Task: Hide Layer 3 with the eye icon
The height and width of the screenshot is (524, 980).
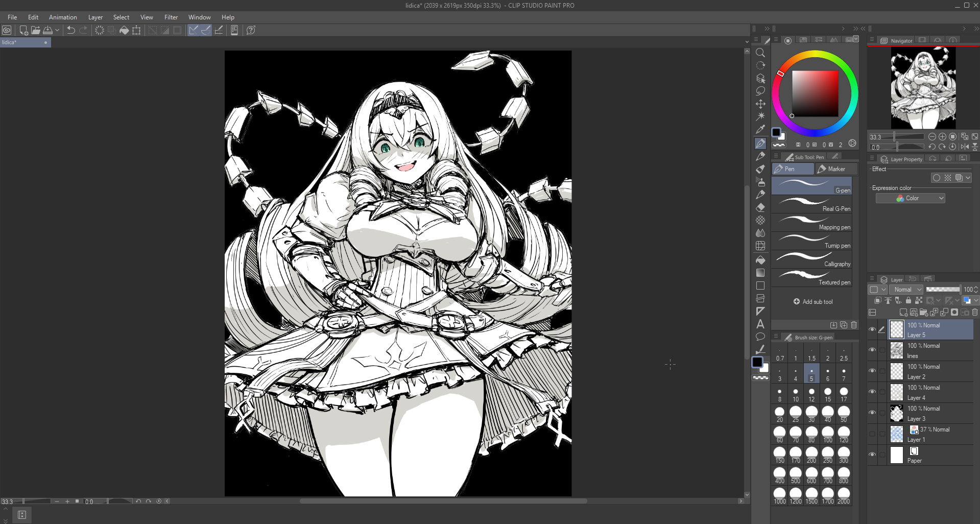Action: [x=872, y=413]
